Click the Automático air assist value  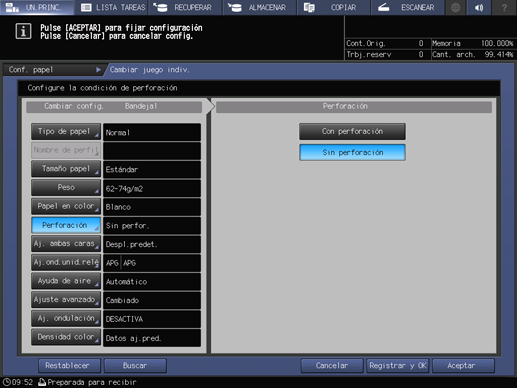coord(152,282)
